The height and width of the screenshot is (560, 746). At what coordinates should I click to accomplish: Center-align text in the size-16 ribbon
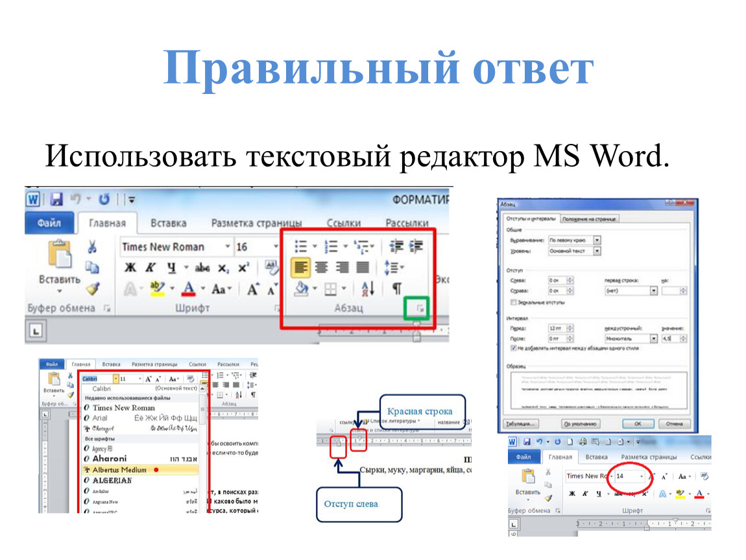pyautogui.click(x=321, y=267)
